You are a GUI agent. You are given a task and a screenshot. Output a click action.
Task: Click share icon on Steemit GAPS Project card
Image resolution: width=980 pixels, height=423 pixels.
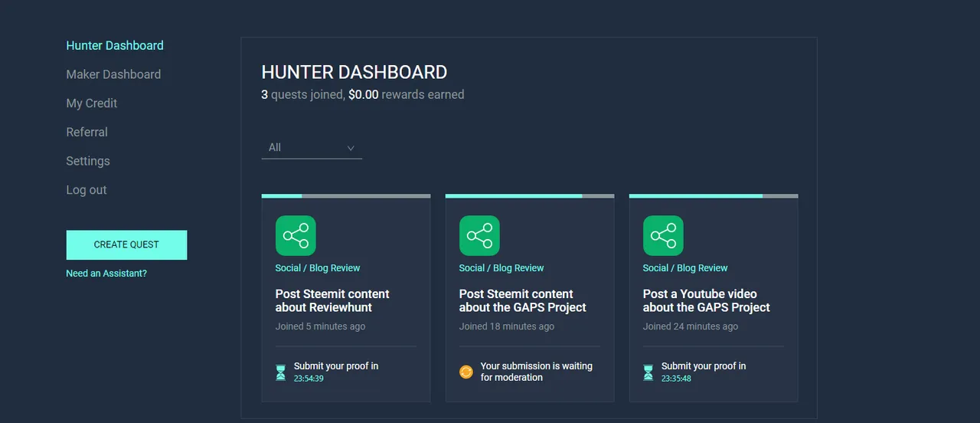coord(479,235)
